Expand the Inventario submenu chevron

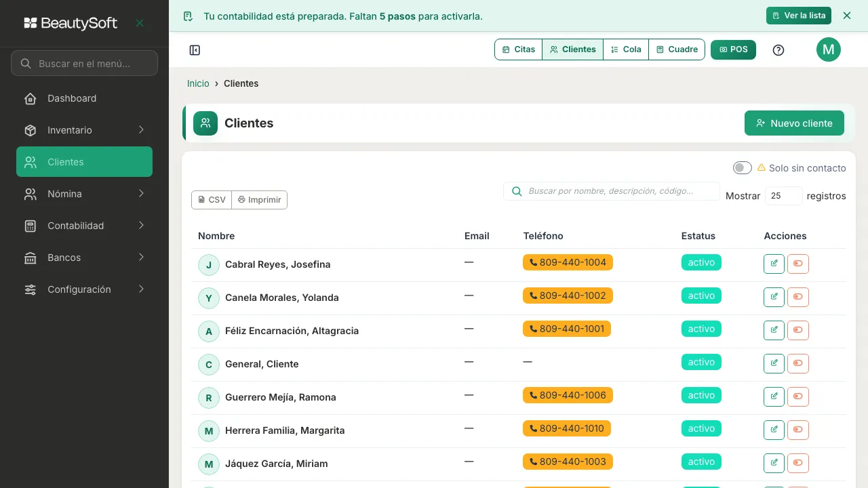pos(141,129)
